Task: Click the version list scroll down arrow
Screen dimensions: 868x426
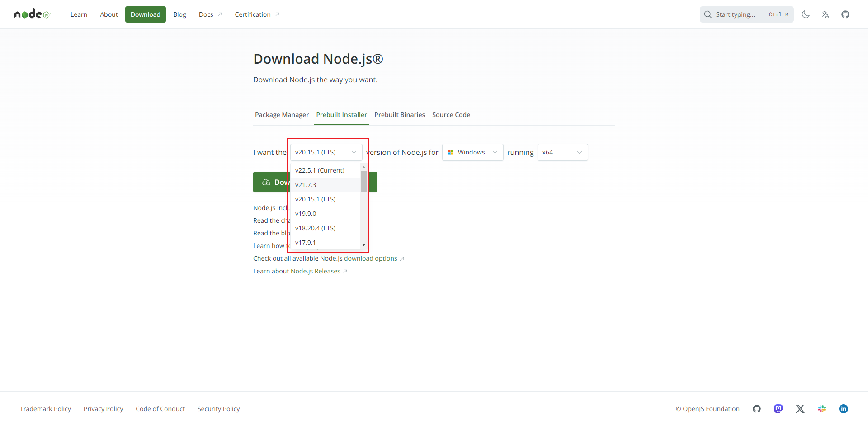Action: [363, 245]
